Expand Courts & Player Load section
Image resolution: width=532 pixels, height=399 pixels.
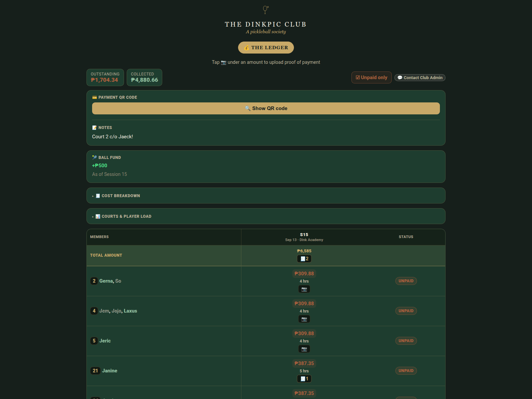(266, 216)
